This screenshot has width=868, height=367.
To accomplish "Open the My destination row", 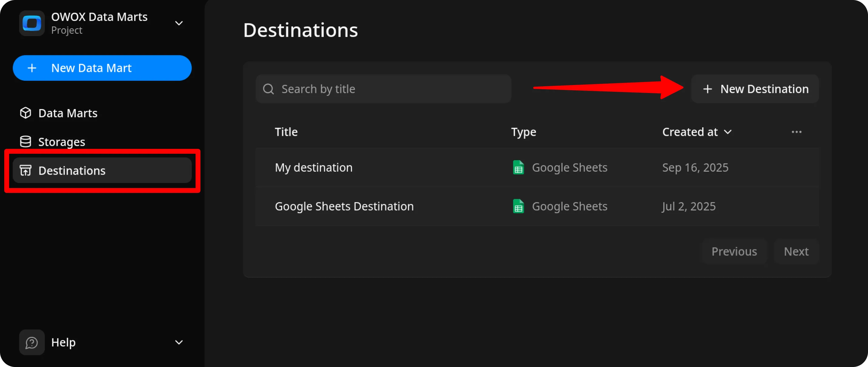I will coord(313,167).
